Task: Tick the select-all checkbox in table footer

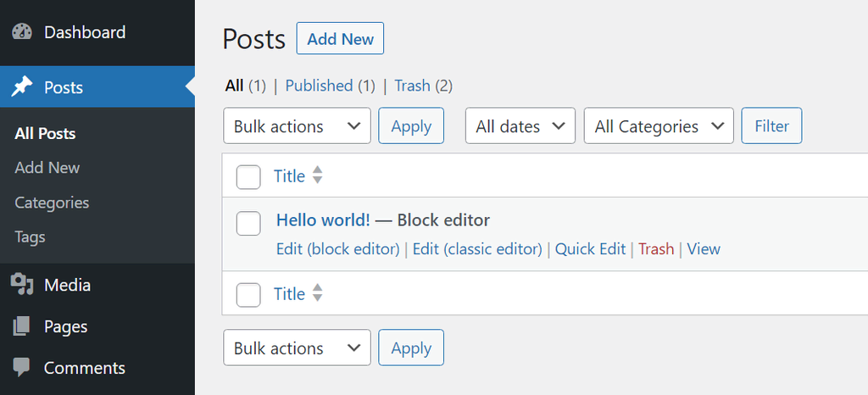Action: pyautogui.click(x=248, y=294)
